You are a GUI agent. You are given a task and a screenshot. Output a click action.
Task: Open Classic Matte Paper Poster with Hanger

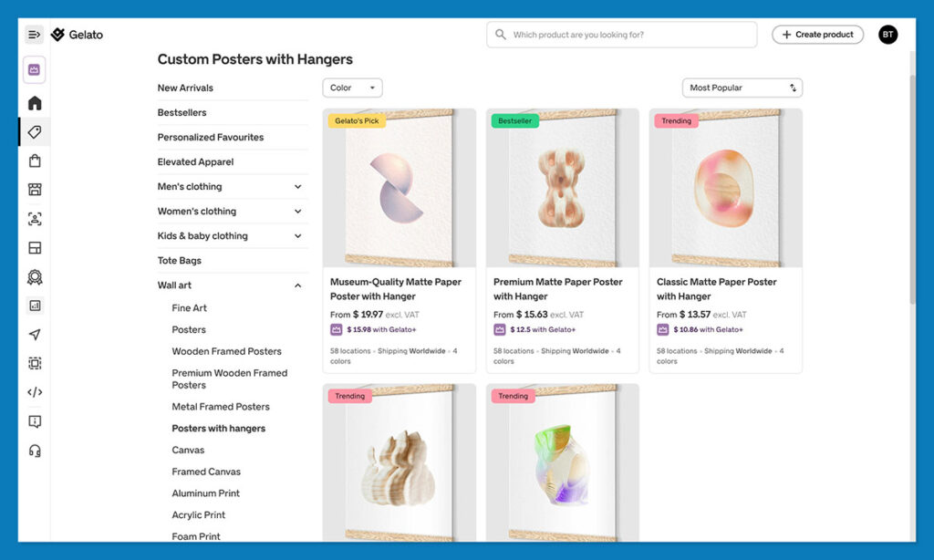(x=716, y=288)
